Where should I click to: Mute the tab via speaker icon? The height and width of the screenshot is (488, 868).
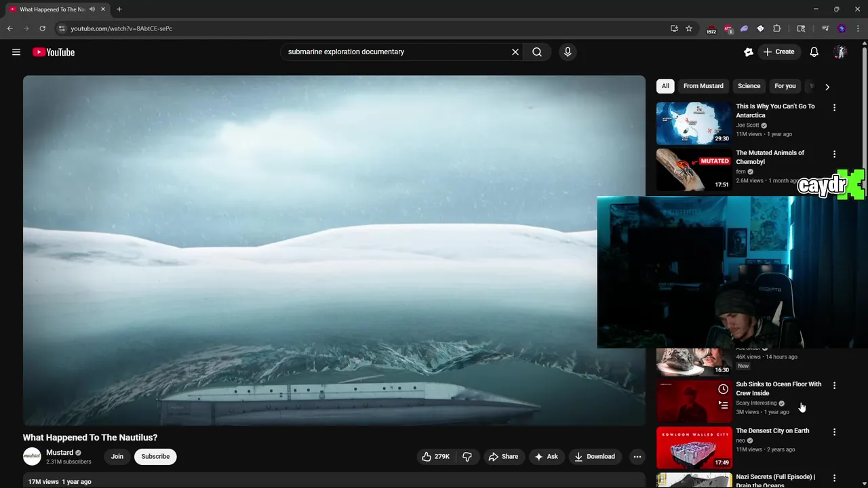(92, 9)
